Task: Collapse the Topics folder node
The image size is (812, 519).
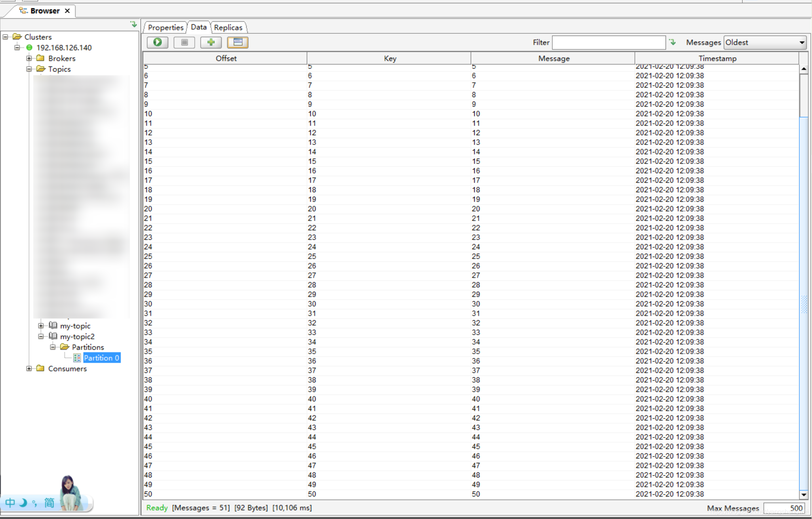Action: click(29, 69)
